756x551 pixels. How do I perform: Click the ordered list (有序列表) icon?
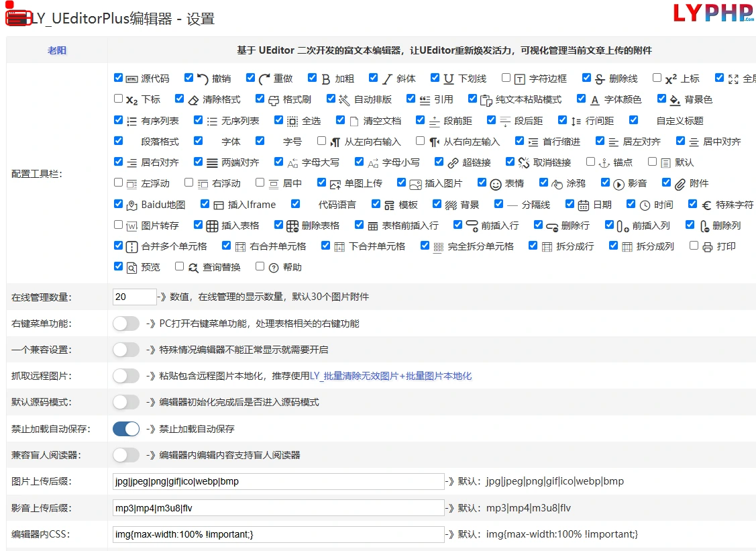(x=131, y=121)
